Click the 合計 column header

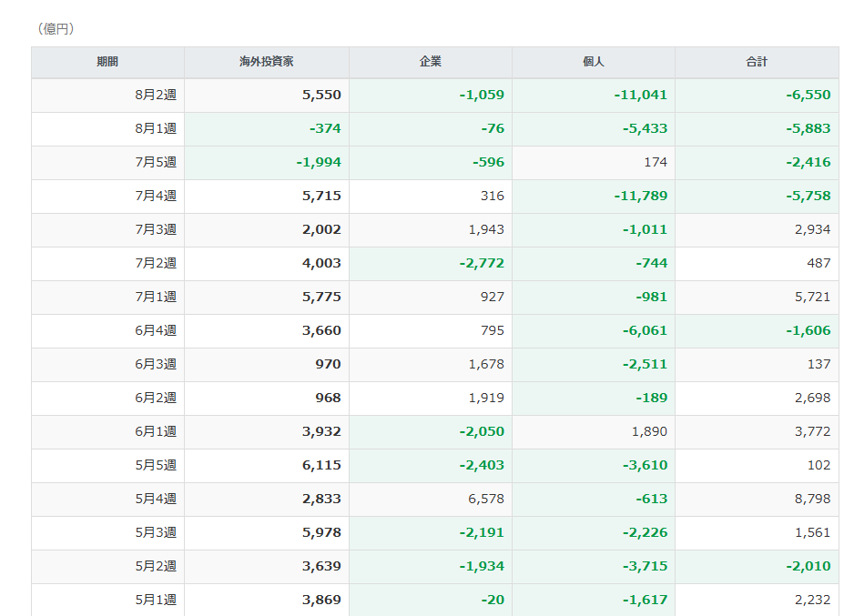tap(757, 62)
